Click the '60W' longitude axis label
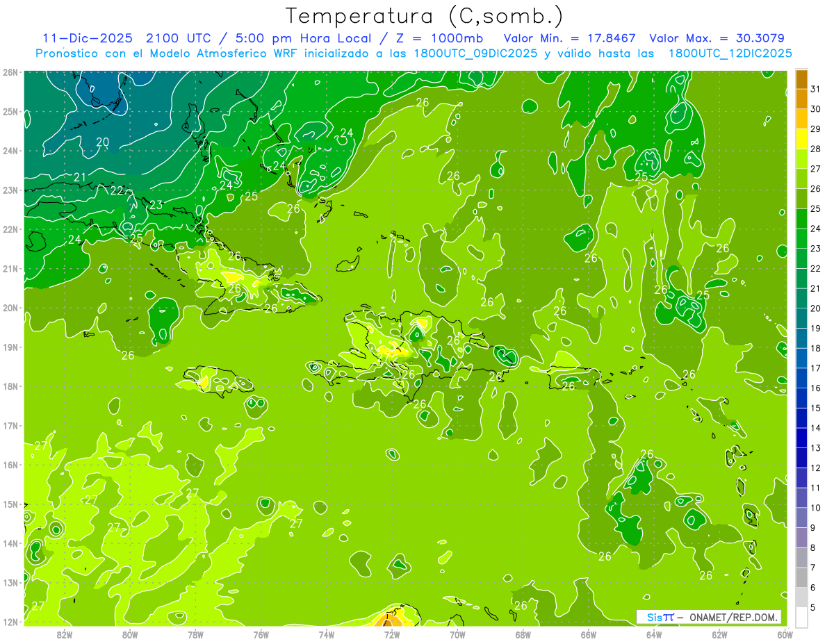This screenshot has height=644, width=834. pos(785,634)
